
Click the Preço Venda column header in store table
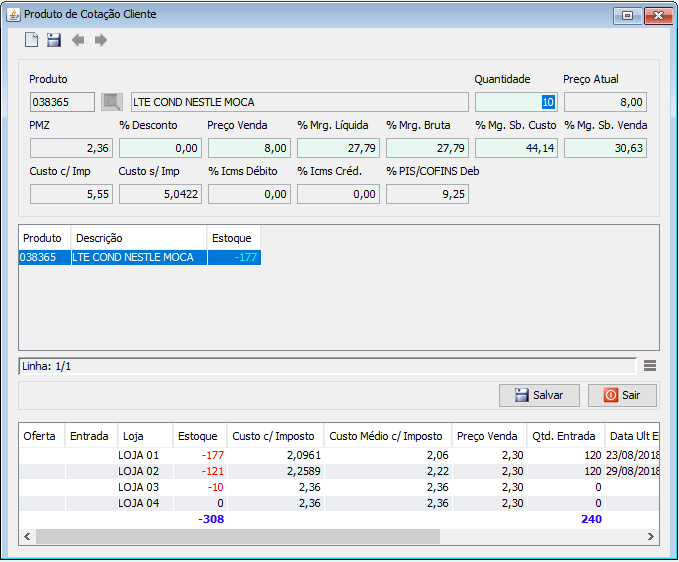click(x=489, y=436)
